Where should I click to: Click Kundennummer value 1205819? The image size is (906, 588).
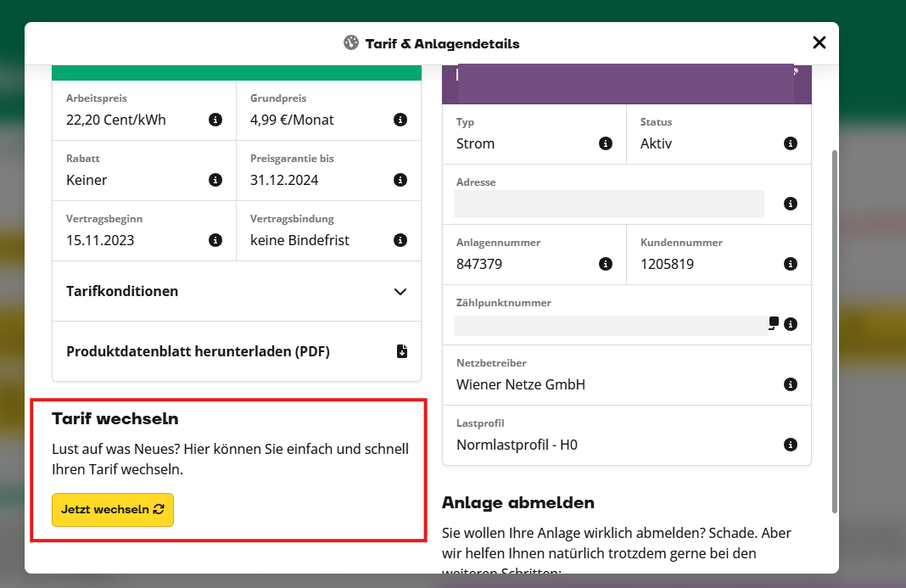click(x=667, y=264)
